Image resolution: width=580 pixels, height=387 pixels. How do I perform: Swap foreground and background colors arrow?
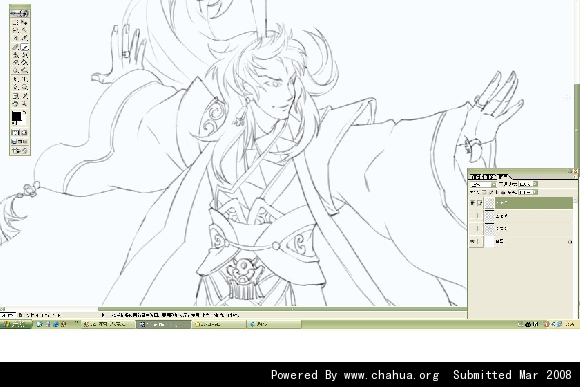click(24, 113)
